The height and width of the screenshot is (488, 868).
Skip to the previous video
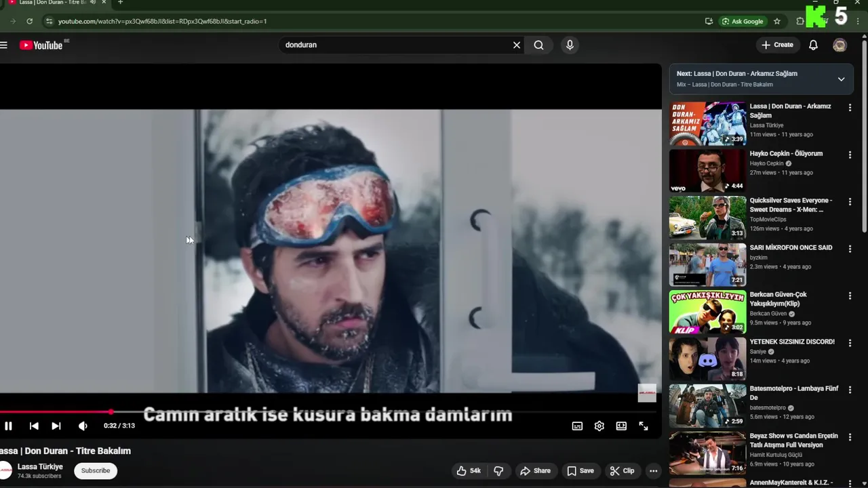[x=34, y=426]
